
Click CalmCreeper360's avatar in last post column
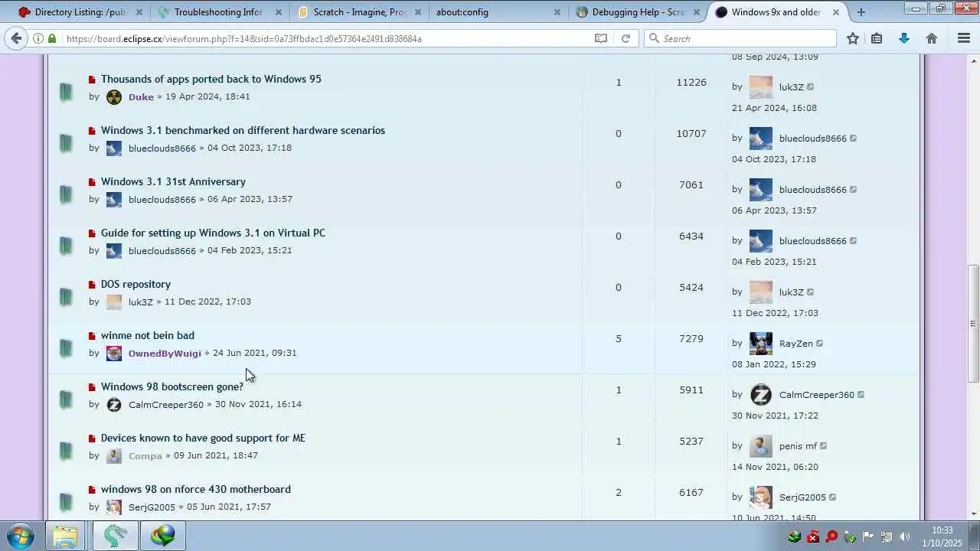click(x=761, y=395)
